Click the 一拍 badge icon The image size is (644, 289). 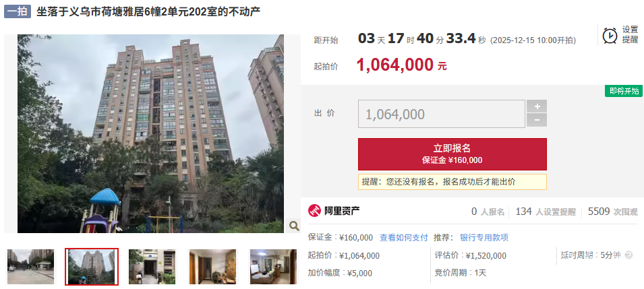pos(18,11)
